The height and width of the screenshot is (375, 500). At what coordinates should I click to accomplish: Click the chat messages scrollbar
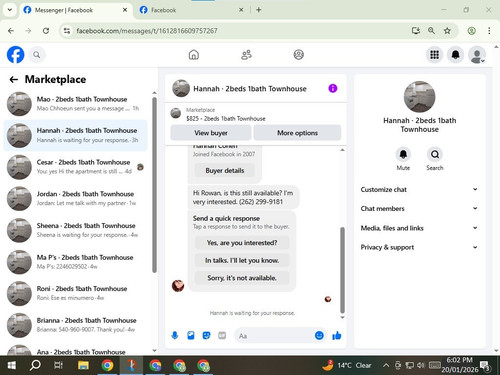(x=342, y=269)
